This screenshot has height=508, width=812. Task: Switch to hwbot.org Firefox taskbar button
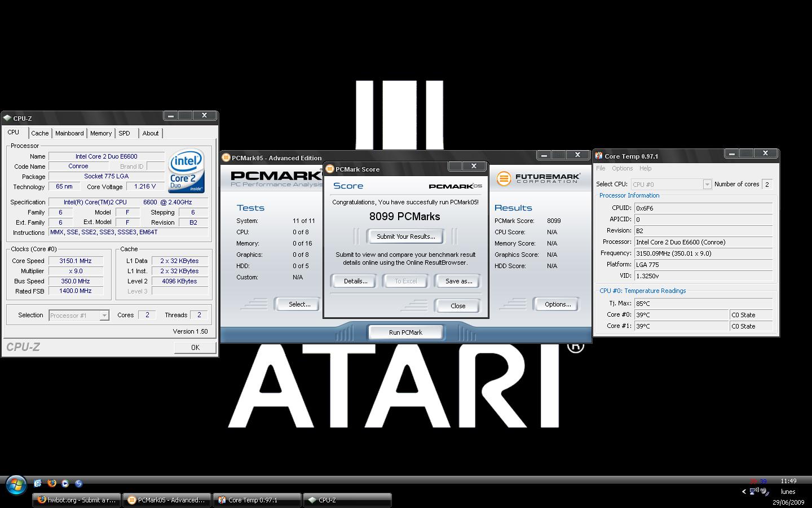[x=77, y=500]
